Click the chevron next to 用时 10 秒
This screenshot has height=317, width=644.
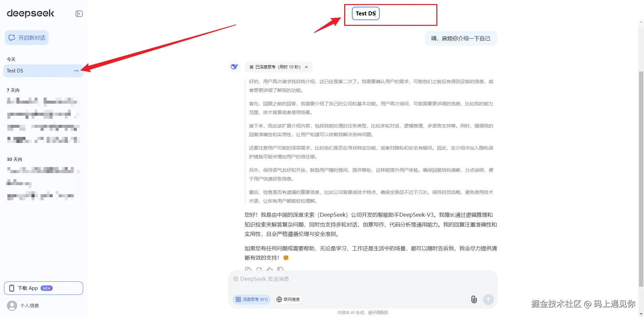click(306, 67)
